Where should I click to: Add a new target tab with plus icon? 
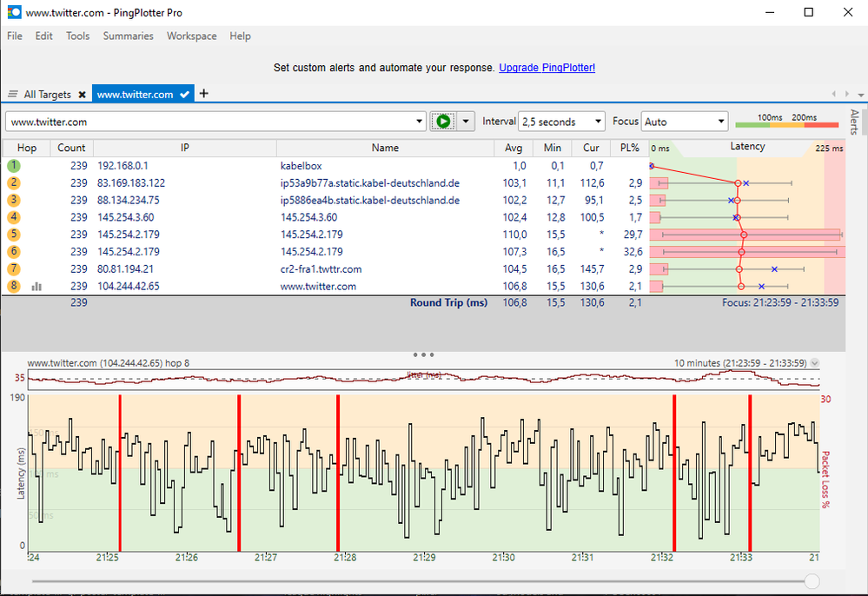point(204,94)
